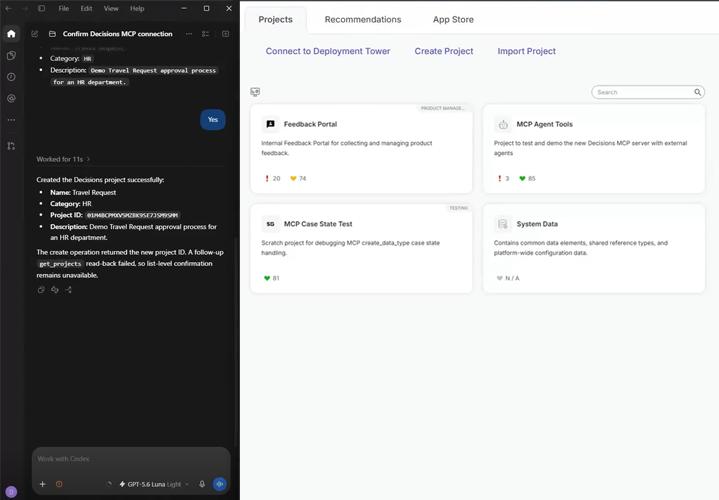The image size is (719, 500).
Task: Click the thumbs feedback icon under the response
Action: (55, 290)
